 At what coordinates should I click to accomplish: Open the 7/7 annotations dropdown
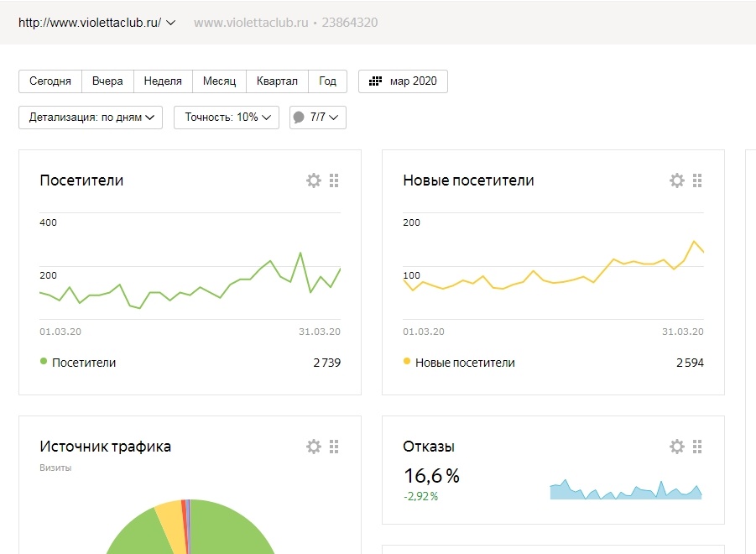pos(318,118)
